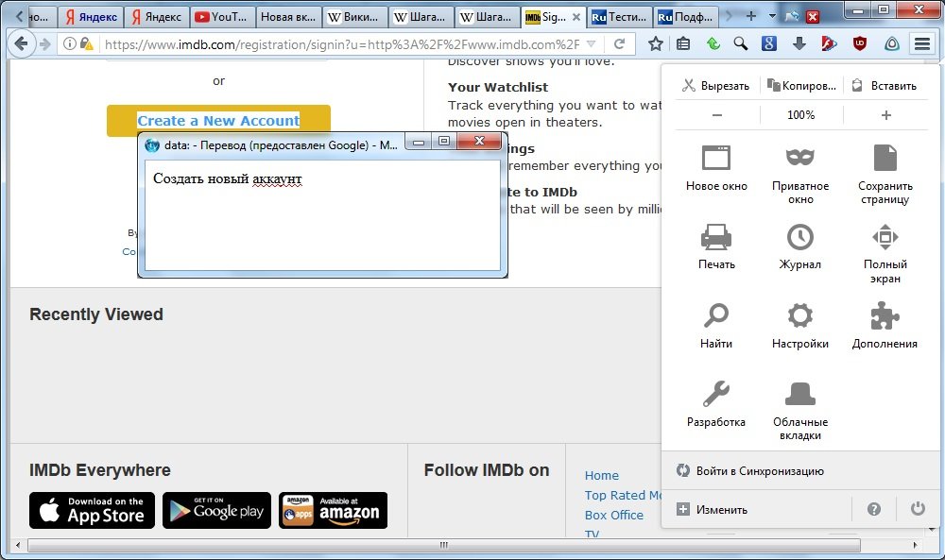Screen dimensions: 945x560
Task: Click Изменить to customize the menu
Action: 713,509
